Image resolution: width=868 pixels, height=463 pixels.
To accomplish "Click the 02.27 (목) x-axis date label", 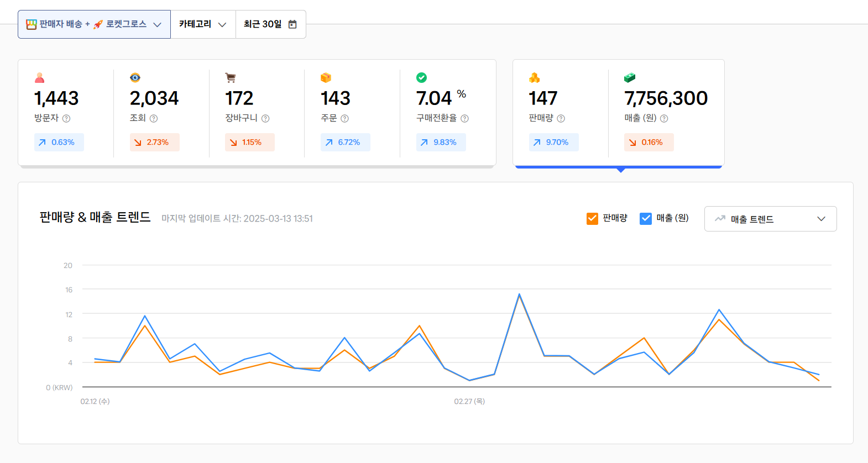I will click(469, 402).
